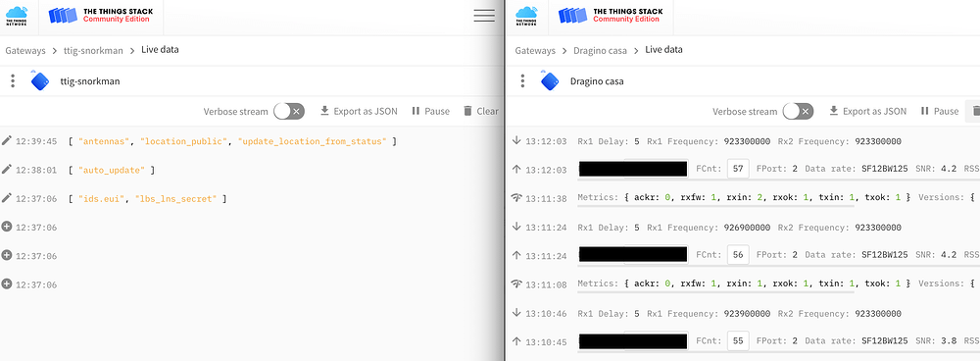This screenshot has height=361, width=980.
Task: Click timestamp 12:39:45
Action: tap(36, 141)
